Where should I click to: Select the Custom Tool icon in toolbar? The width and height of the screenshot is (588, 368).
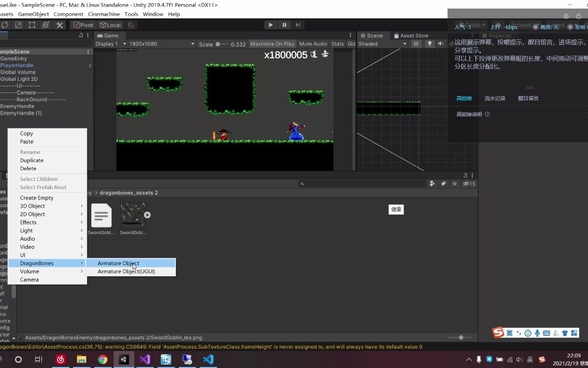click(60, 25)
